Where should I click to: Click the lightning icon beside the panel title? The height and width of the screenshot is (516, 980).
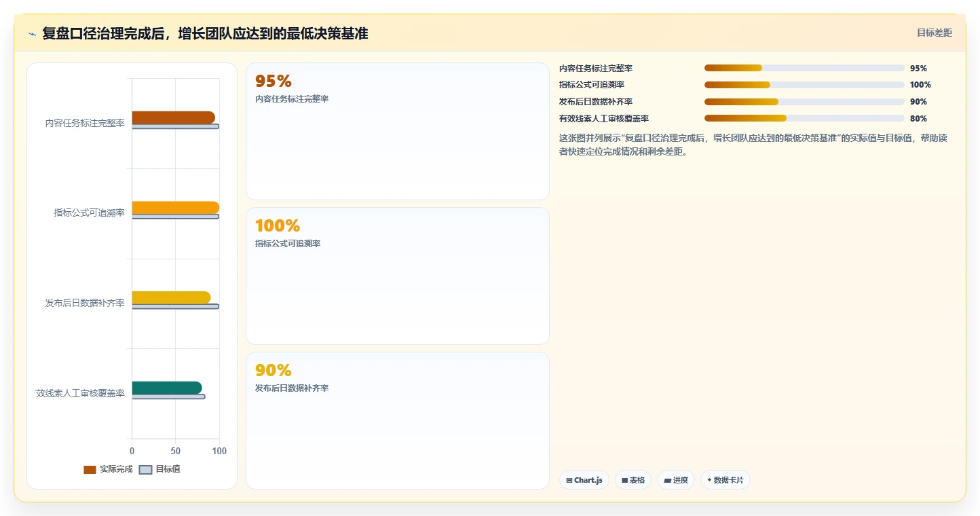click(x=32, y=34)
